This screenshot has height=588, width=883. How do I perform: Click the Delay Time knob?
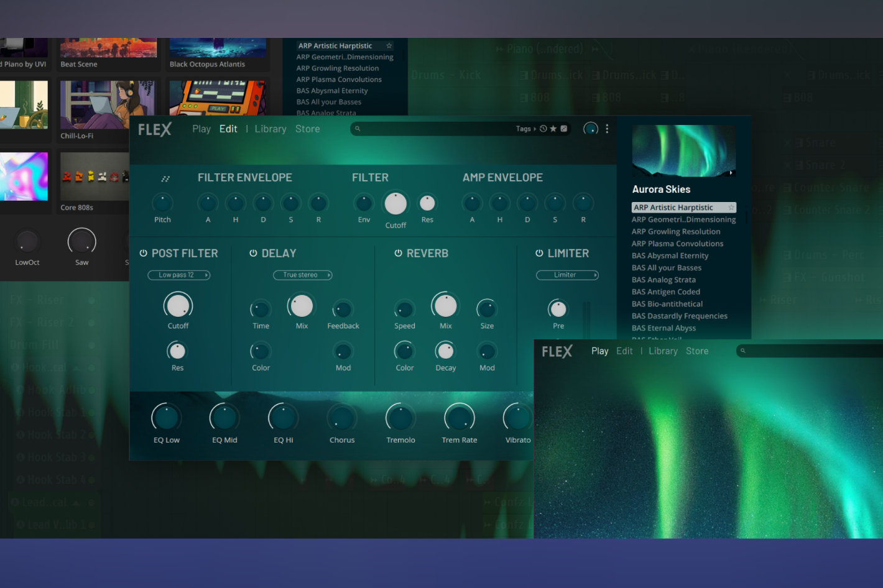(x=261, y=309)
